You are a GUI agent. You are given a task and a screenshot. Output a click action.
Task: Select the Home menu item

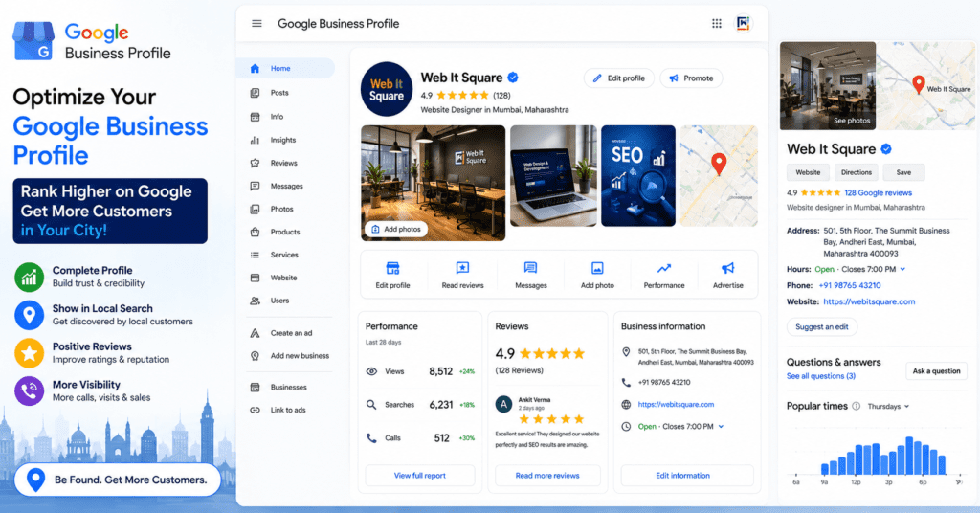point(285,69)
